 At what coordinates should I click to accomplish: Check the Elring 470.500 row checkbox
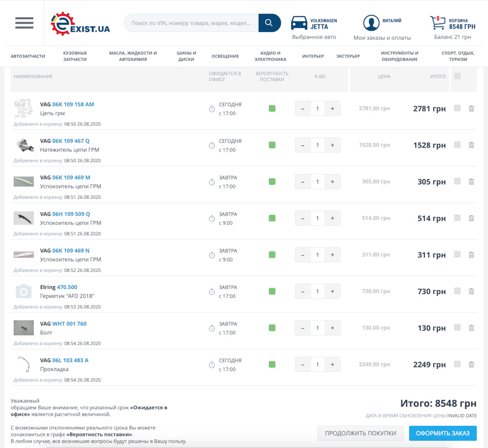coord(457,291)
